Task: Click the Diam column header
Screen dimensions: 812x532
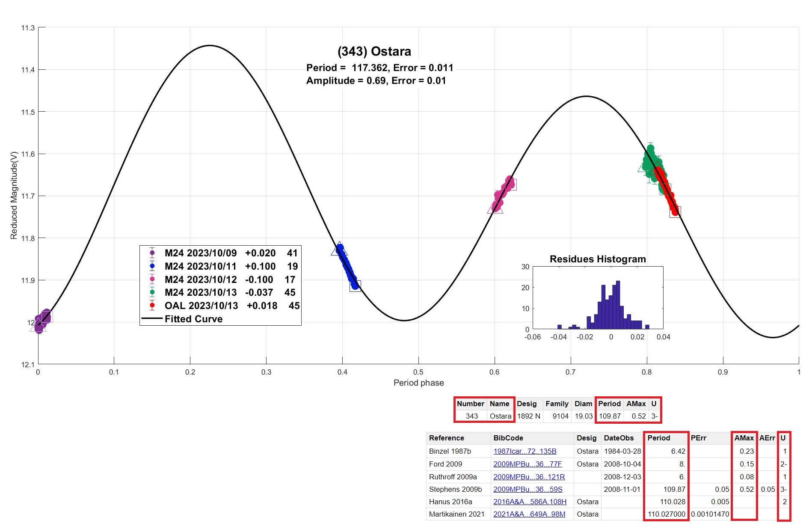Action: tap(583, 404)
